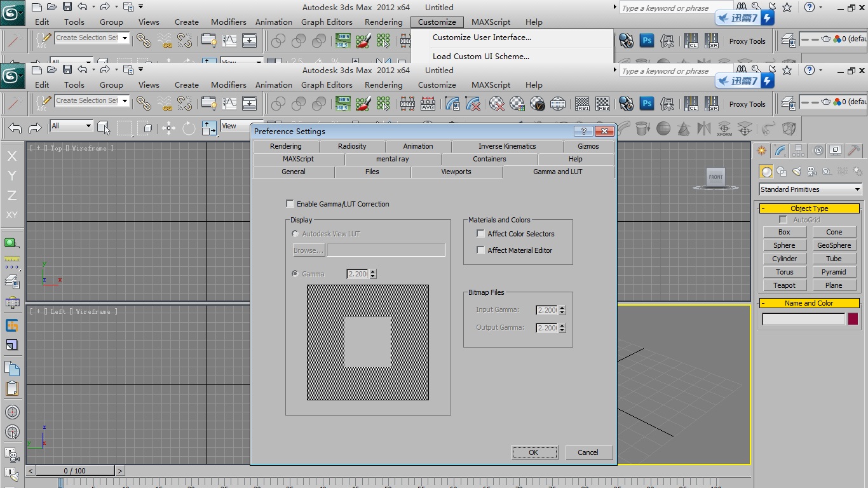Open the mental ray tab
The image size is (868, 488).
pyautogui.click(x=393, y=159)
